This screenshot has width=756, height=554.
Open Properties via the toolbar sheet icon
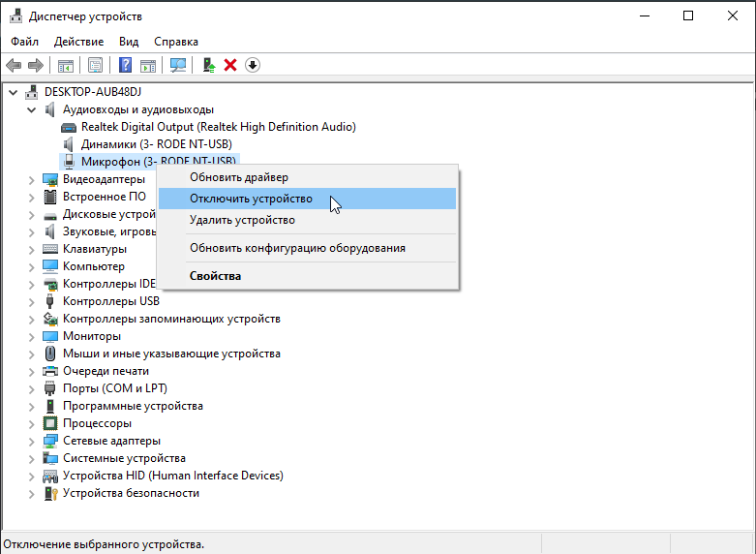pyautogui.click(x=96, y=65)
